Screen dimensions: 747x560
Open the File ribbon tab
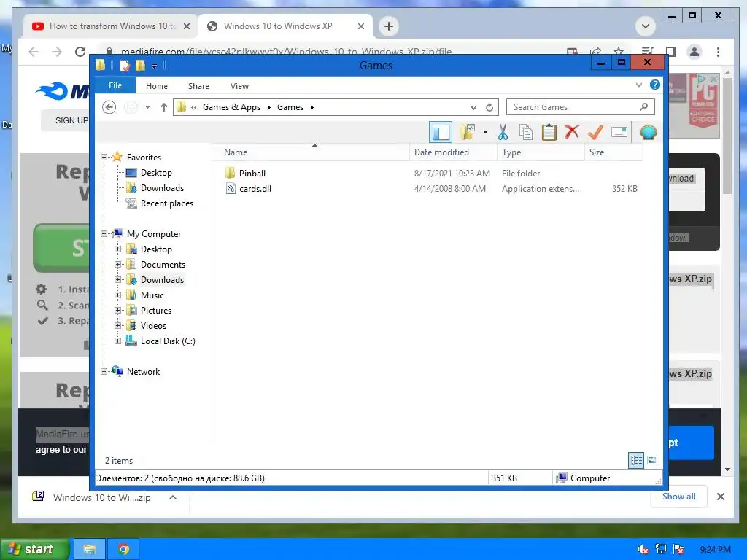115,86
